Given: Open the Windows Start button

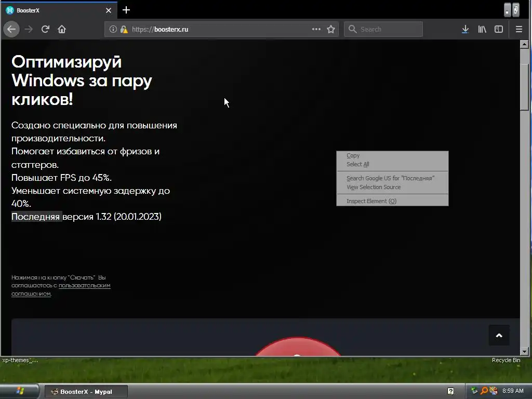Looking at the screenshot, I should (19, 391).
